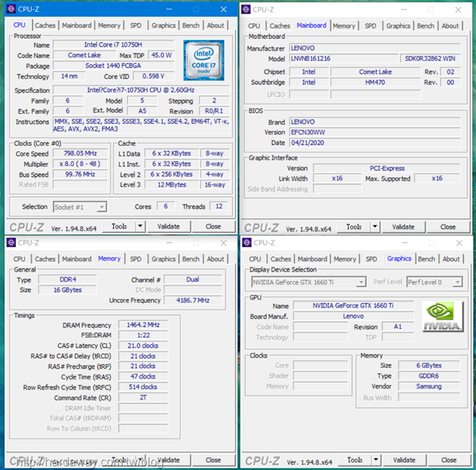The image size is (476, 470).
Task: Click the empty GPU Bus Width field
Action: pos(429,397)
